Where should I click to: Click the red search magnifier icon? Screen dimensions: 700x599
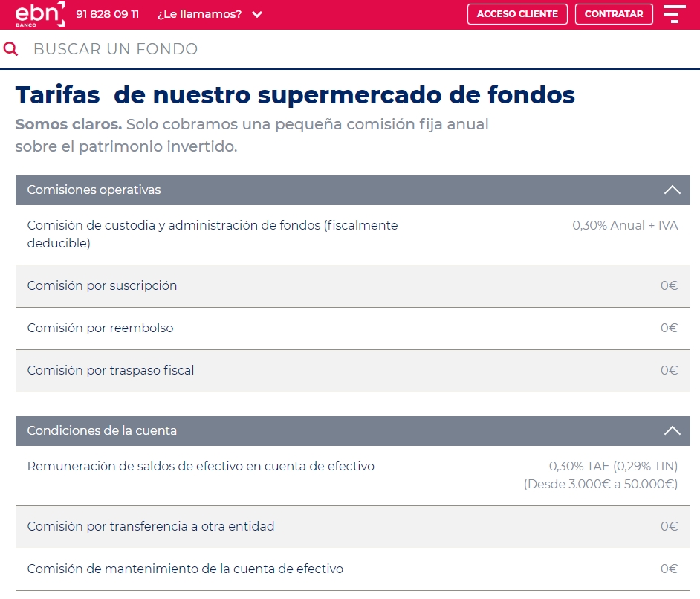click(x=10, y=48)
